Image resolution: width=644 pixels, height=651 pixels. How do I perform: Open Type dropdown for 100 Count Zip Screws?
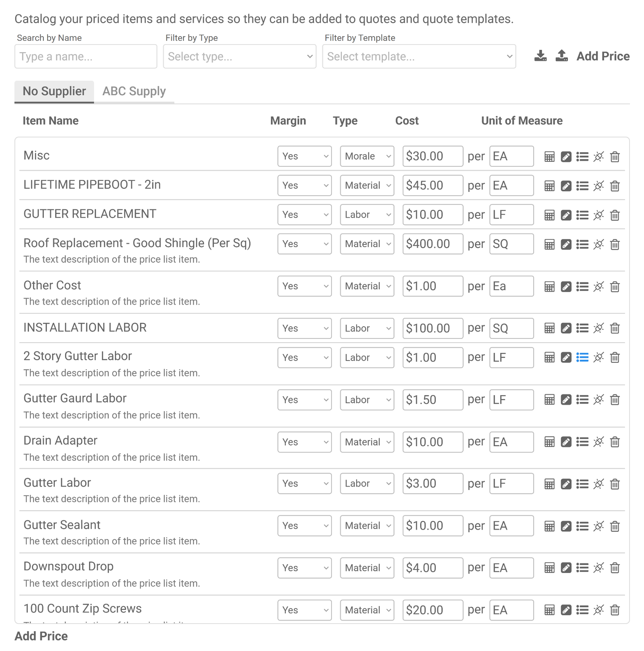coord(367,610)
